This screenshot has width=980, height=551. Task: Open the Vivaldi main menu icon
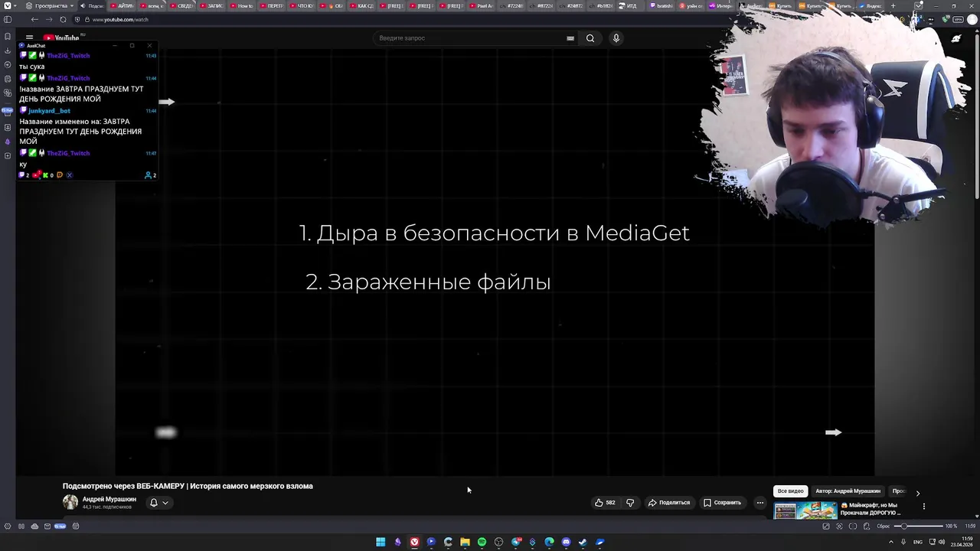(x=8, y=5)
